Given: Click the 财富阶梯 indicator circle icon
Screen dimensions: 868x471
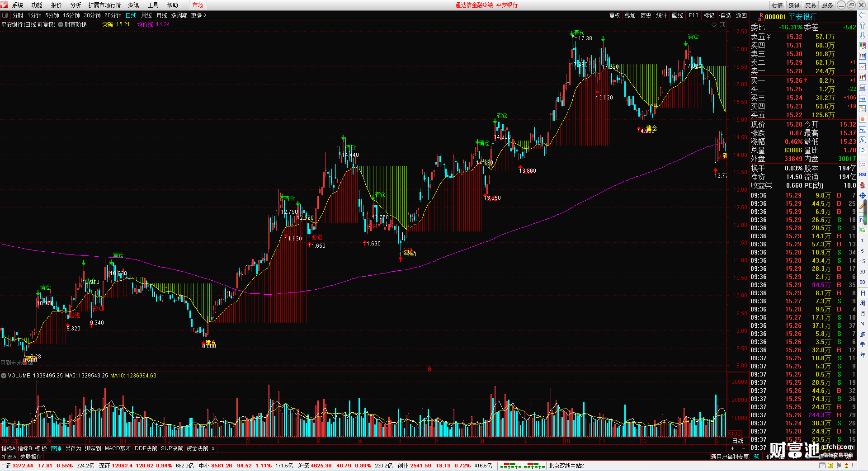Looking at the screenshot, I should point(61,24).
